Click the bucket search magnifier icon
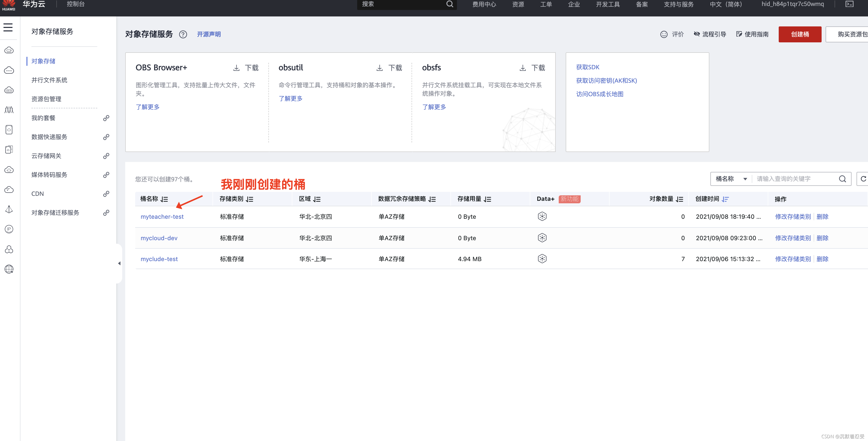 pyautogui.click(x=842, y=179)
